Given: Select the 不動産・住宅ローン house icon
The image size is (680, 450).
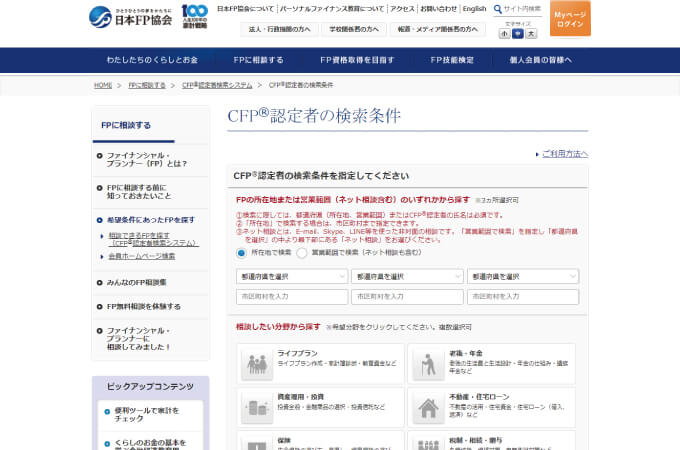Looking at the screenshot, I should click(428, 408).
